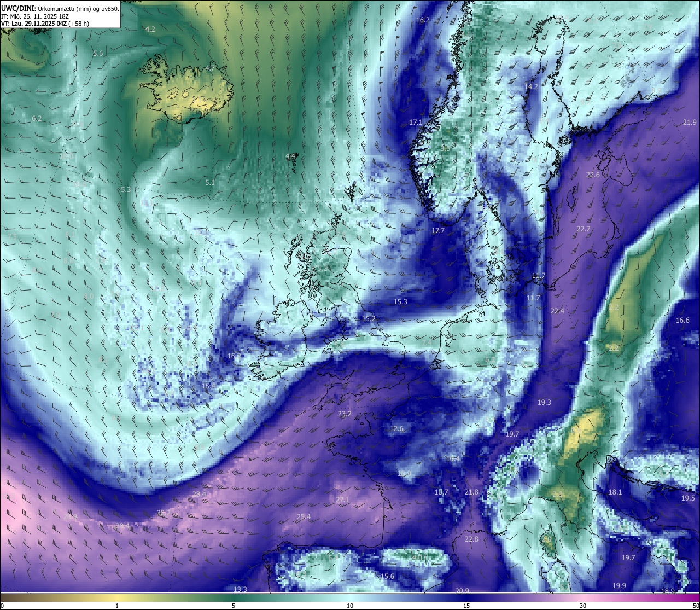Image resolution: width=700 pixels, height=610 pixels.
Task: Click the 14.2 value over Sweden
Action: (x=531, y=87)
